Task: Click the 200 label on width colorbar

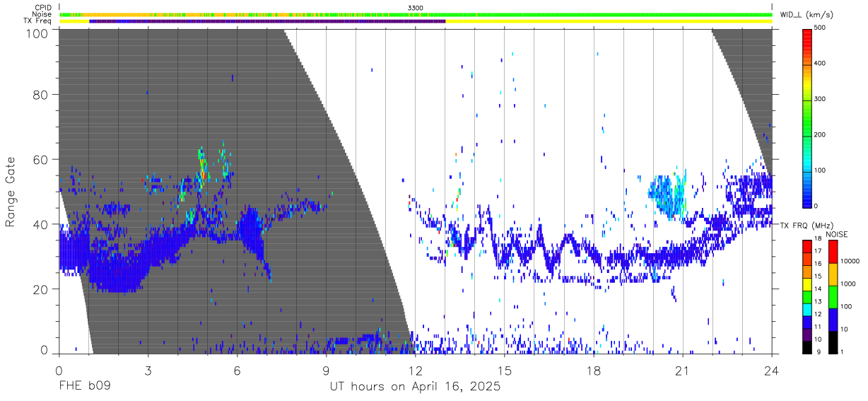Action: coord(821,134)
